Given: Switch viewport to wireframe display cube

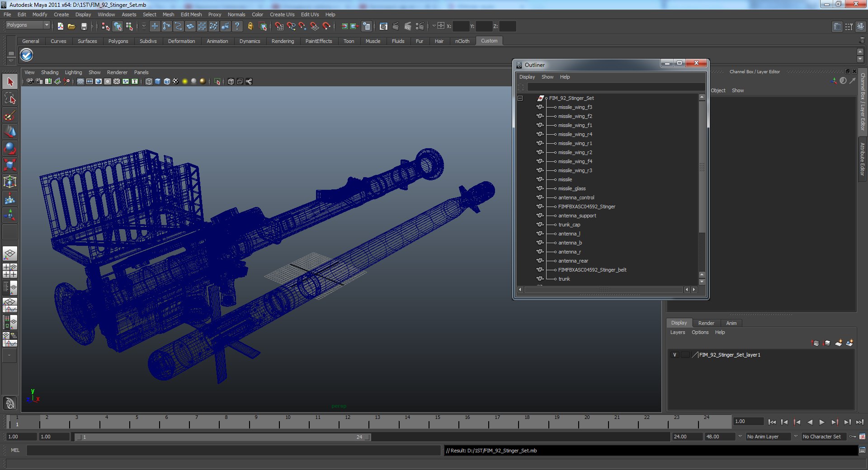Looking at the screenshot, I should (x=149, y=81).
